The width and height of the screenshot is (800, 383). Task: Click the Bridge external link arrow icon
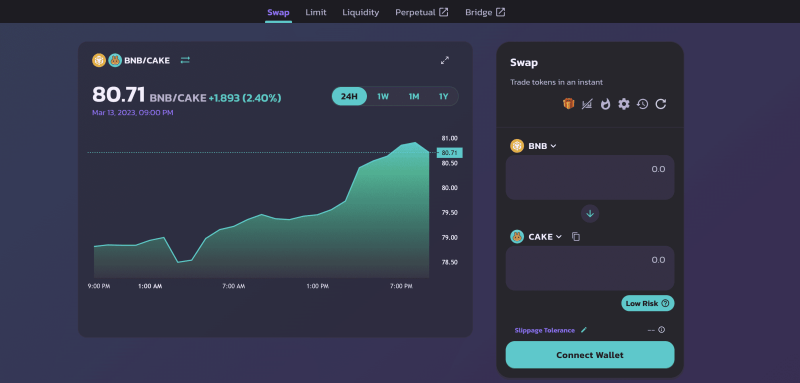point(501,12)
